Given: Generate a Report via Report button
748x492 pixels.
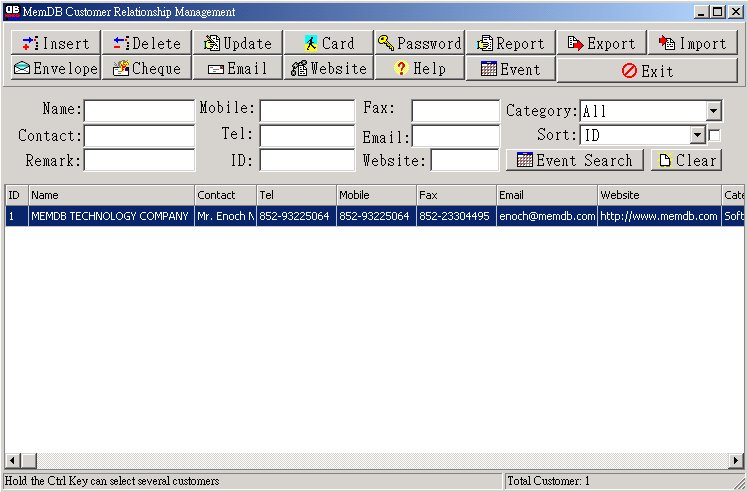Looking at the screenshot, I should 511,43.
